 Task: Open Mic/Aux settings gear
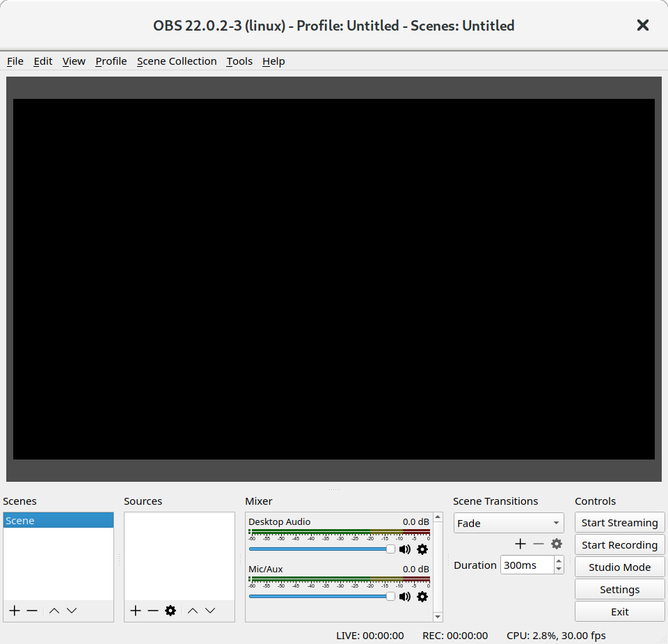[422, 597]
